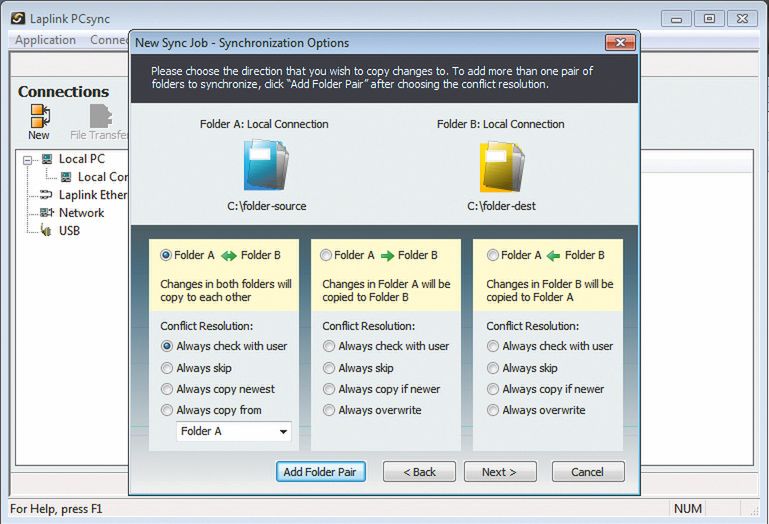The height and width of the screenshot is (524, 769).
Task: Maximize the Laplink PCsync window
Action: tap(709, 19)
